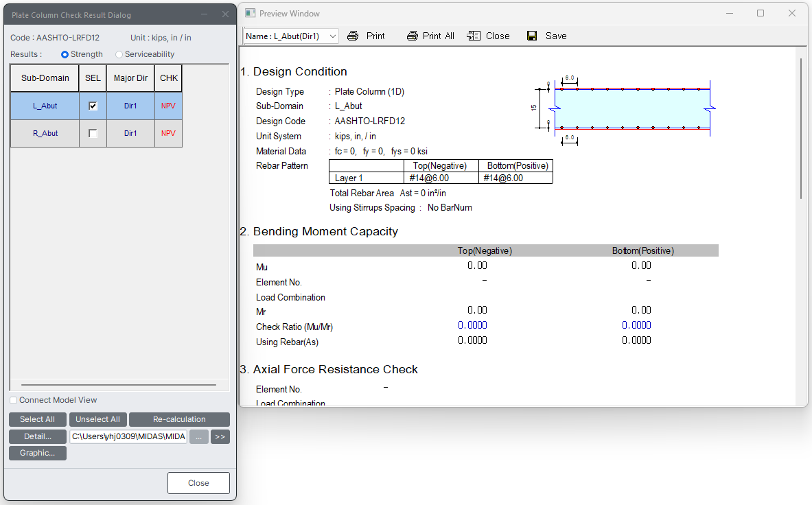Click Dir1 cell in L_Abut row
Image resolution: width=812 pixels, height=505 pixels.
pyautogui.click(x=130, y=106)
